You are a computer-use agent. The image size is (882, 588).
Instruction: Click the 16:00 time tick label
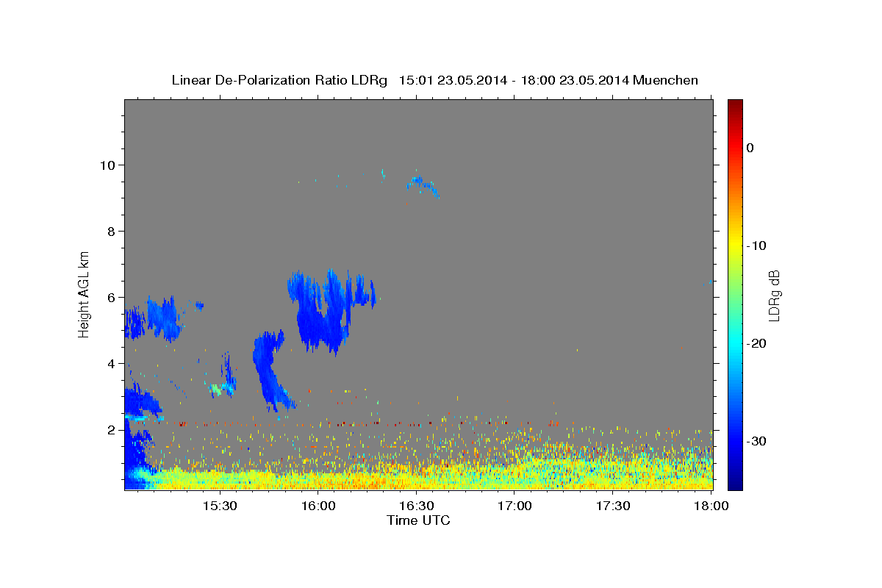[x=318, y=506]
